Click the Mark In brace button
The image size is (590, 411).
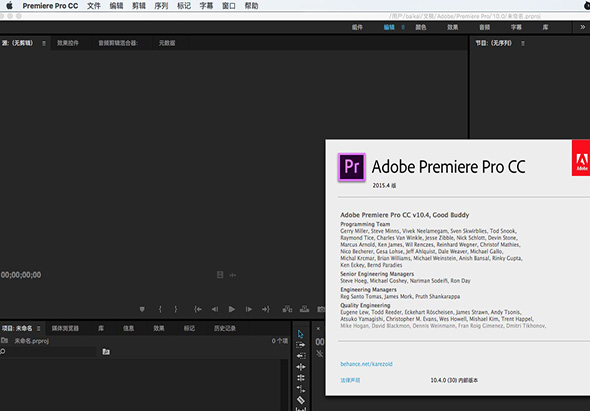pos(160,309)
